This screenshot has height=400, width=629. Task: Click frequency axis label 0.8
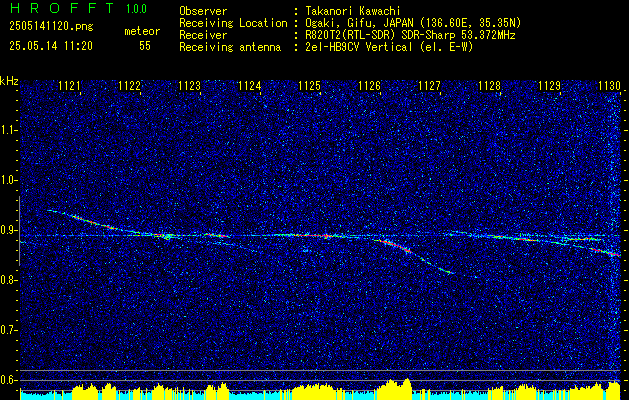coord(9,280)
